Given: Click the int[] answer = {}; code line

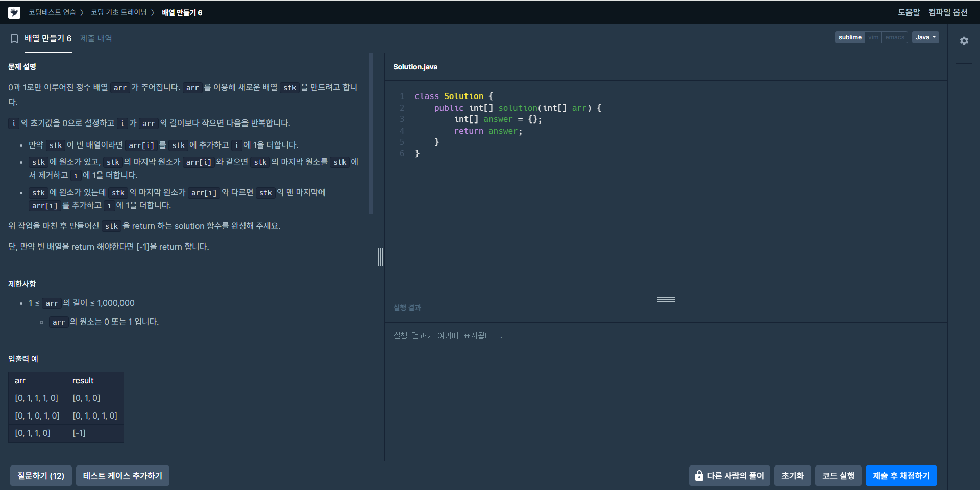Looking at the screenshot, I should coord(498,119).
